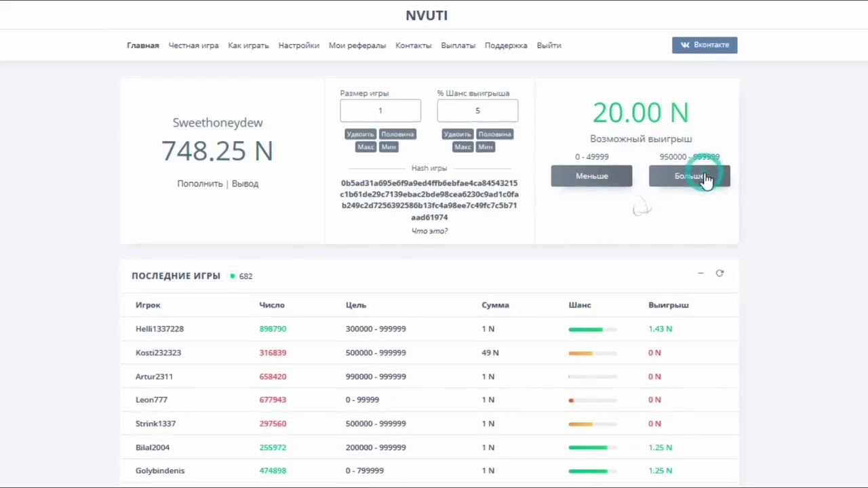Screen dimensions: 868x488
Task: Click Мин under Размер игры
Action: [x=389, y=147]
